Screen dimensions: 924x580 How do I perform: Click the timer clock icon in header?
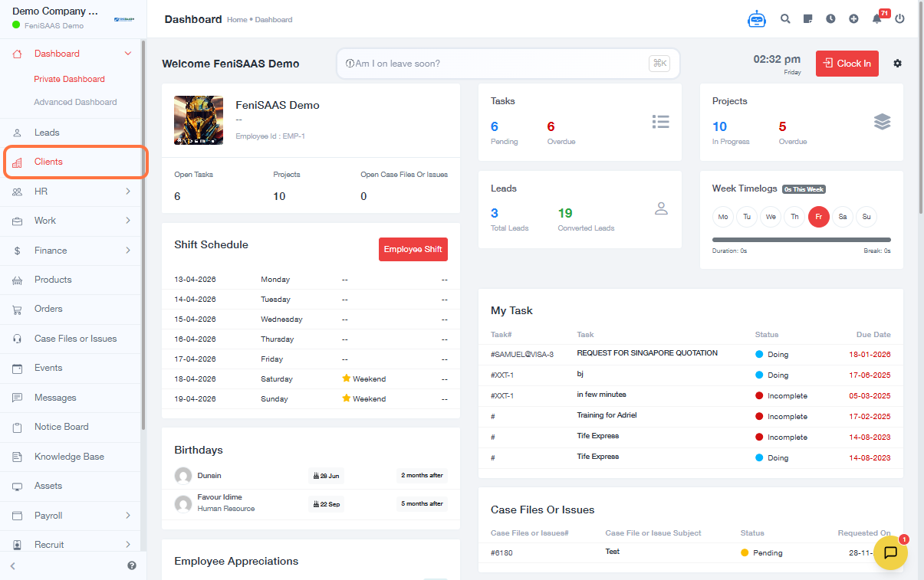pos(830,19)
